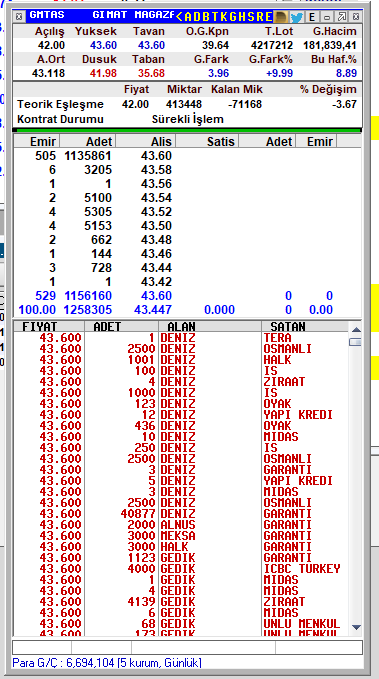
Task: Select the 40877 lot DENIZ trade row
Action: pyautogui.click(x=181, y=514)
